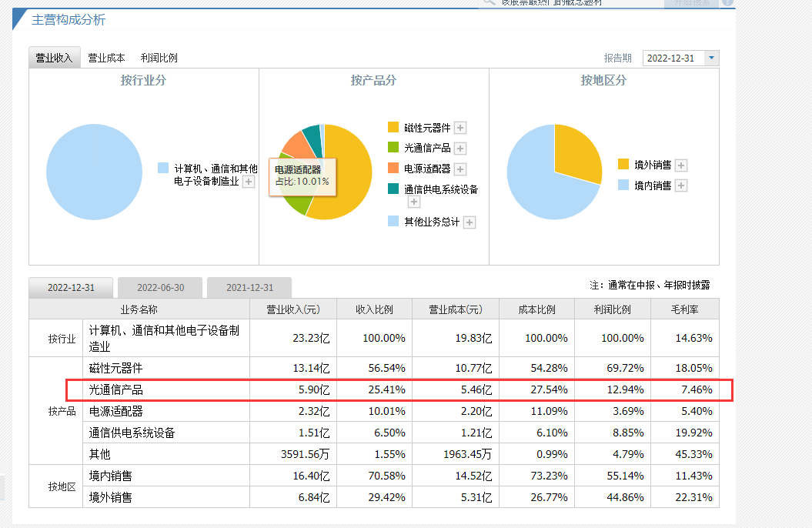Switch to the 利润比例 tab
The image size is (812, 528).
(159, 58)
